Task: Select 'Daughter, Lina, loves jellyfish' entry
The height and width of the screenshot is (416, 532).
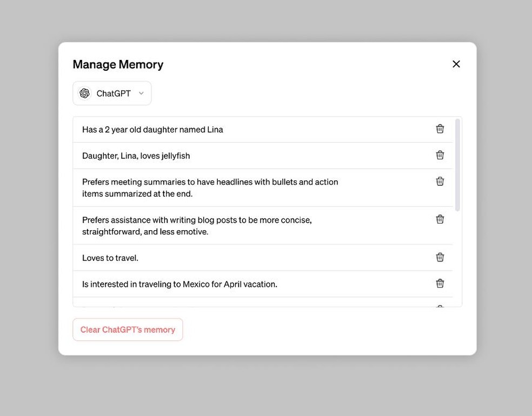Action: [x=136, y=156]
